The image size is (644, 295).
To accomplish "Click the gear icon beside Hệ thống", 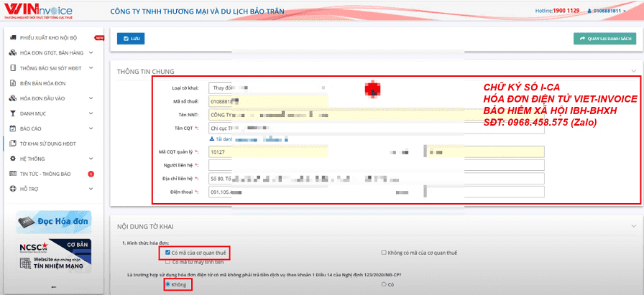I will tap(13, 159).
